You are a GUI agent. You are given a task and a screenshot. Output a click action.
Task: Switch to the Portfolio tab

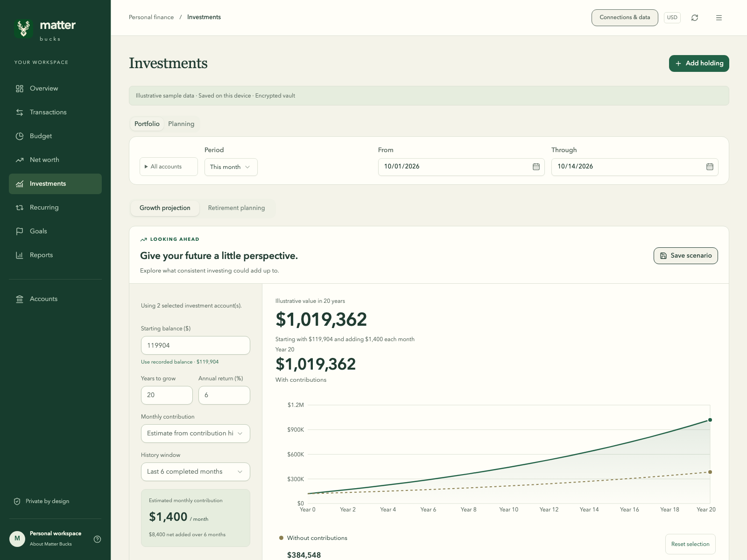[x=147, y=124]
